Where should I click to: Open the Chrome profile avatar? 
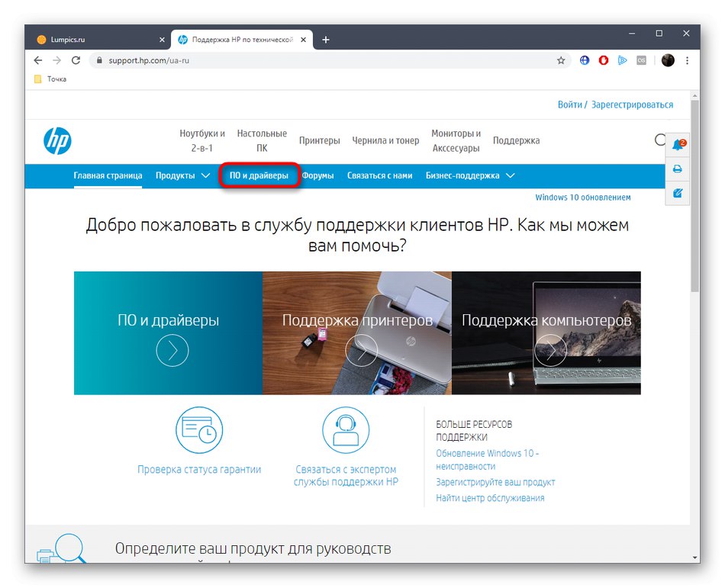(x=668, y=60)
